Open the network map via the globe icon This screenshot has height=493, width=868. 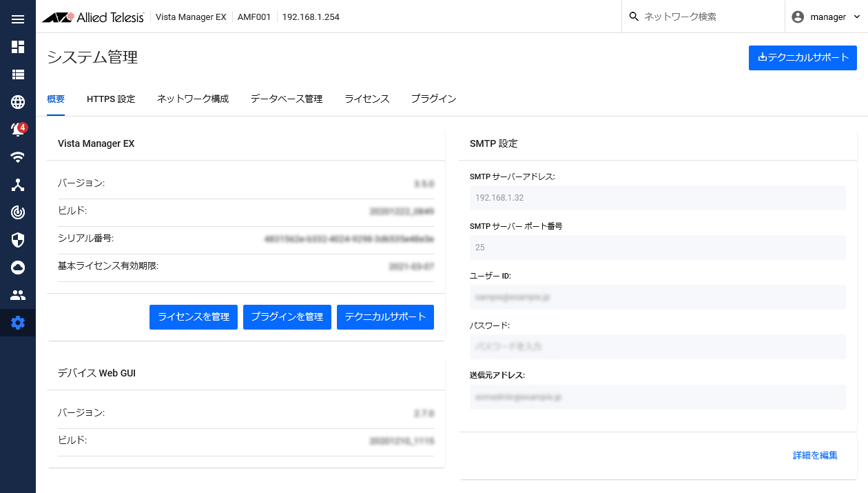tap(18, 101)
